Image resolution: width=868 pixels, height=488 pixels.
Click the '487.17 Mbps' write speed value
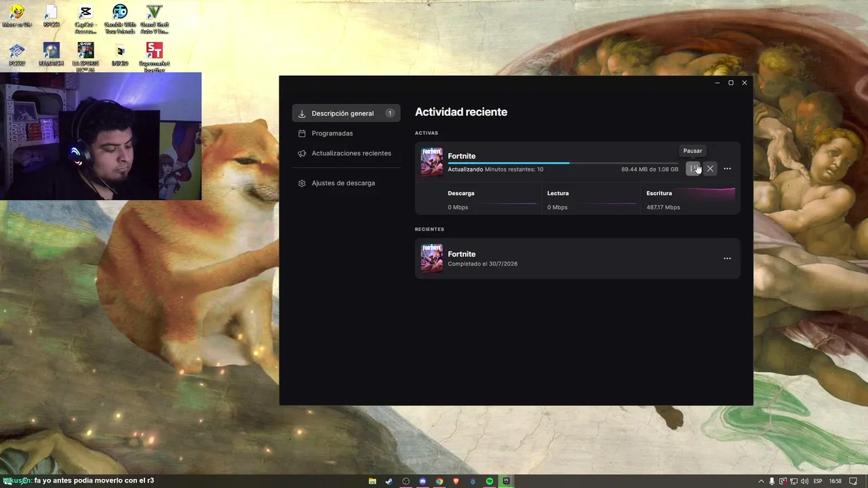pyautogui.click(x=663, y=207)
